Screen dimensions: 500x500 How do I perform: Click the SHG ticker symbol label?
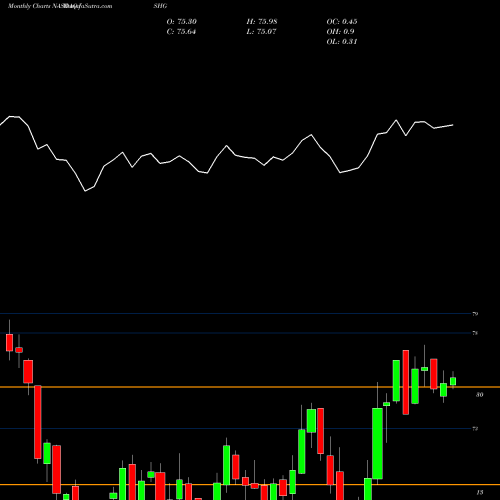161,6
